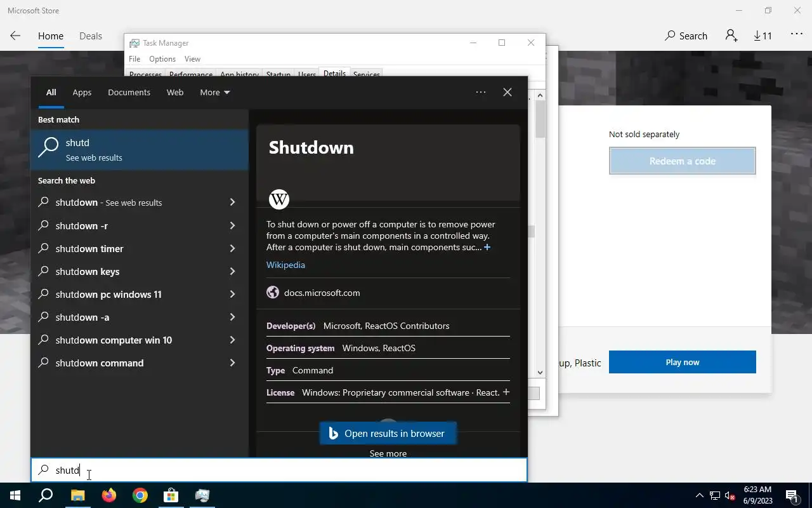Select the Web search filter tab
812x508 pixels.
tap(175, 92)
